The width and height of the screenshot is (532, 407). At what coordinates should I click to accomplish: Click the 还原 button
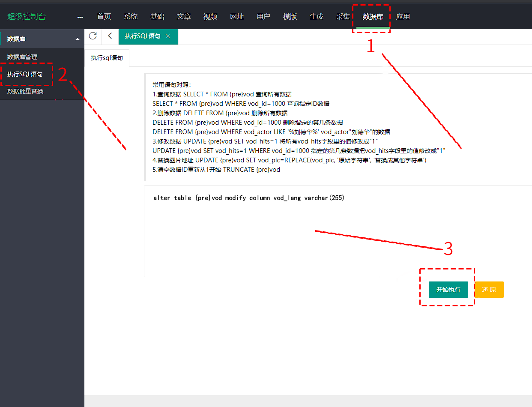tap(489, 290)
